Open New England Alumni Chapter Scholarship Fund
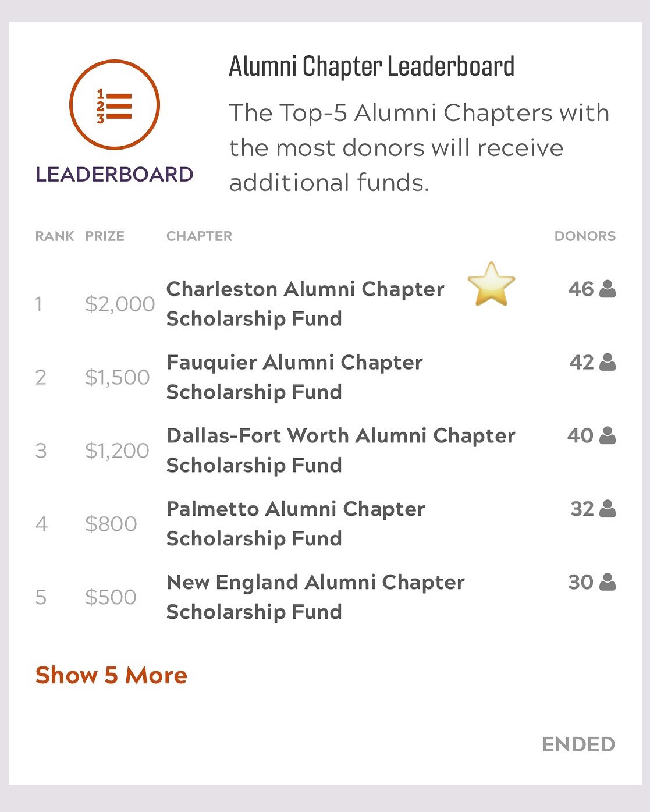This screenshot has width=650, height=812. [x=315, y=597]
